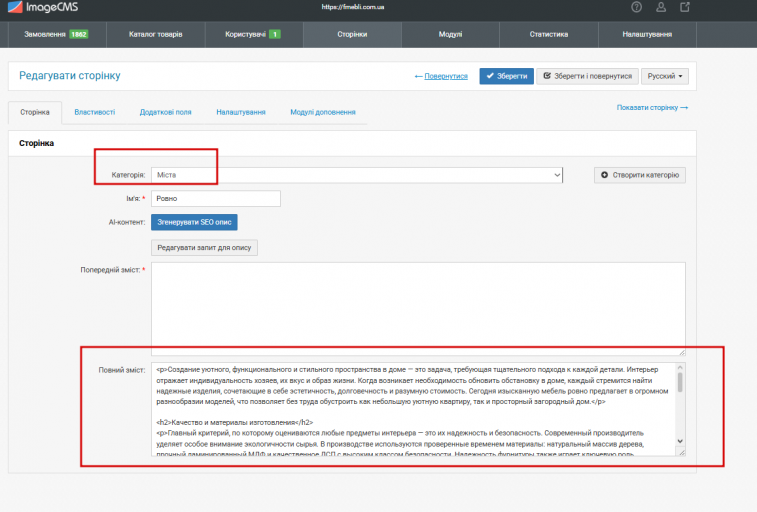The height and width of the screenshot is (512, 757).
Task: Switch to the Додаткові поля tab
Action: 166,112
